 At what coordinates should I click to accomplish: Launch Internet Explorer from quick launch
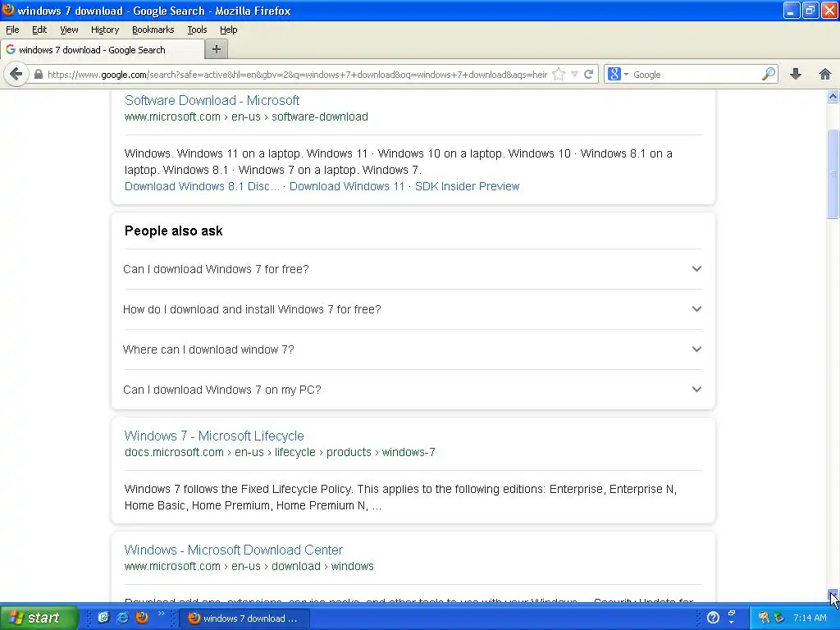(123, 618)
